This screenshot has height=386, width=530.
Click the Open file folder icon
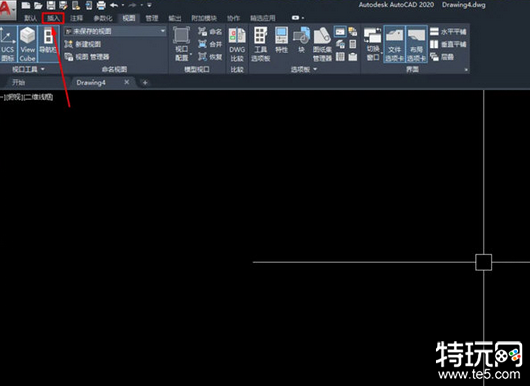38,5
